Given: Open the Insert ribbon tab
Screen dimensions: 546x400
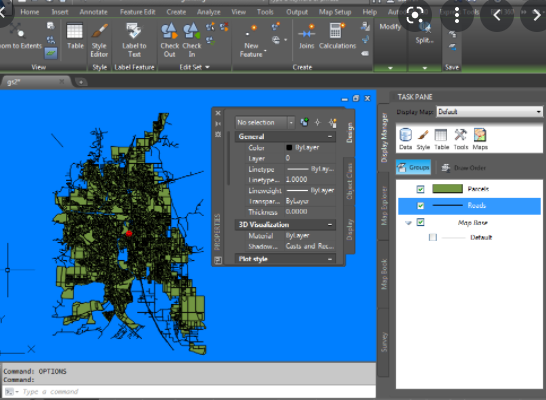Looking at the screenshot, I should [x=60, y=12].
